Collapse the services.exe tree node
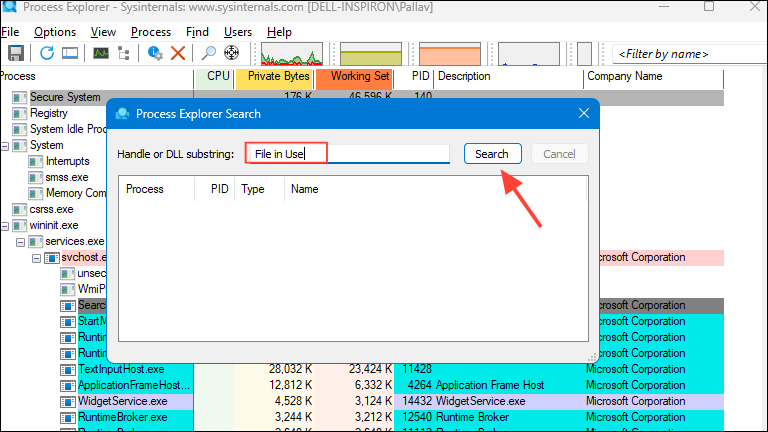This screenshot has width=768, height=432. [21, 241]
